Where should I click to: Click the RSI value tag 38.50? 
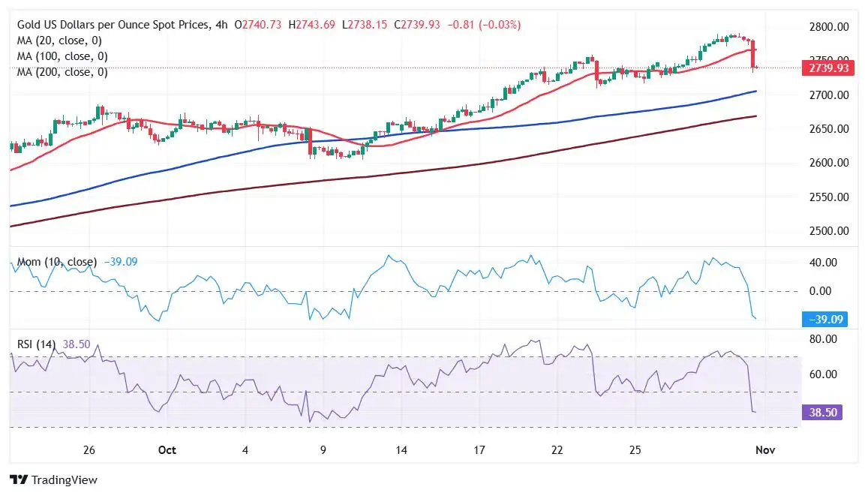(x=822, y=413)
